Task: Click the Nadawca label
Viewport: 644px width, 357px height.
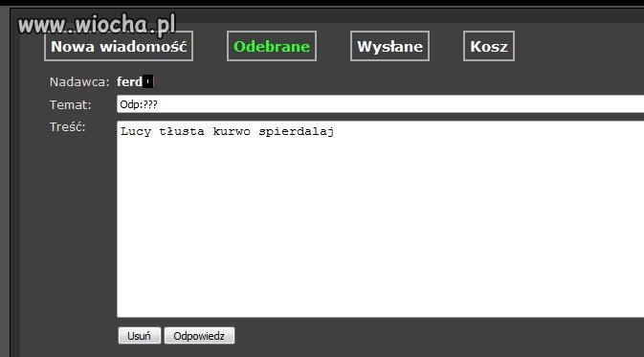Action: click(79, 82)
